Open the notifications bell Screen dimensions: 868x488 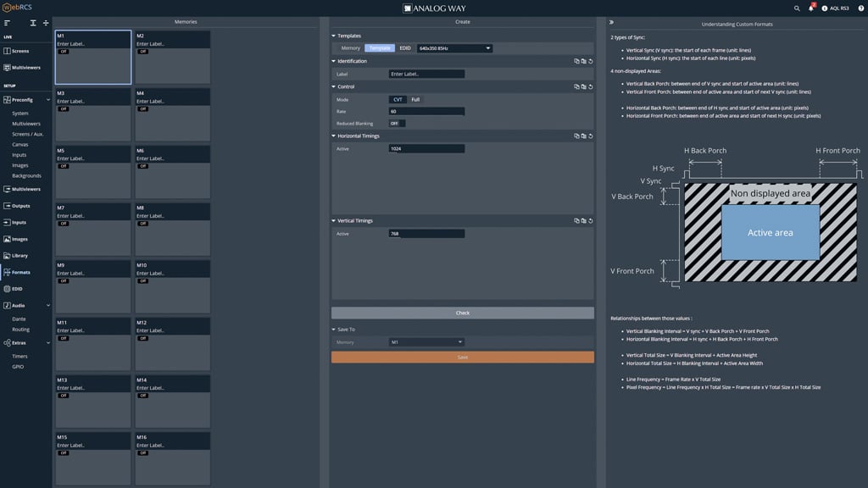[x=810, y=8]
